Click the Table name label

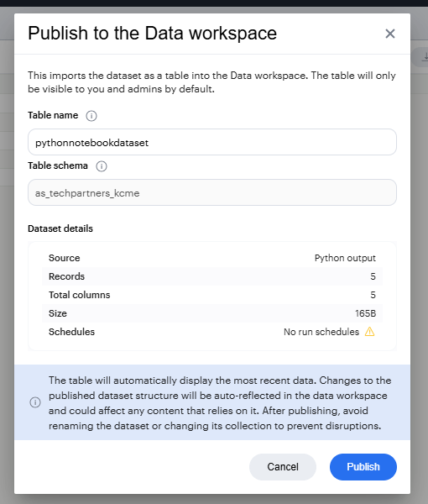[x=53, y=115]
